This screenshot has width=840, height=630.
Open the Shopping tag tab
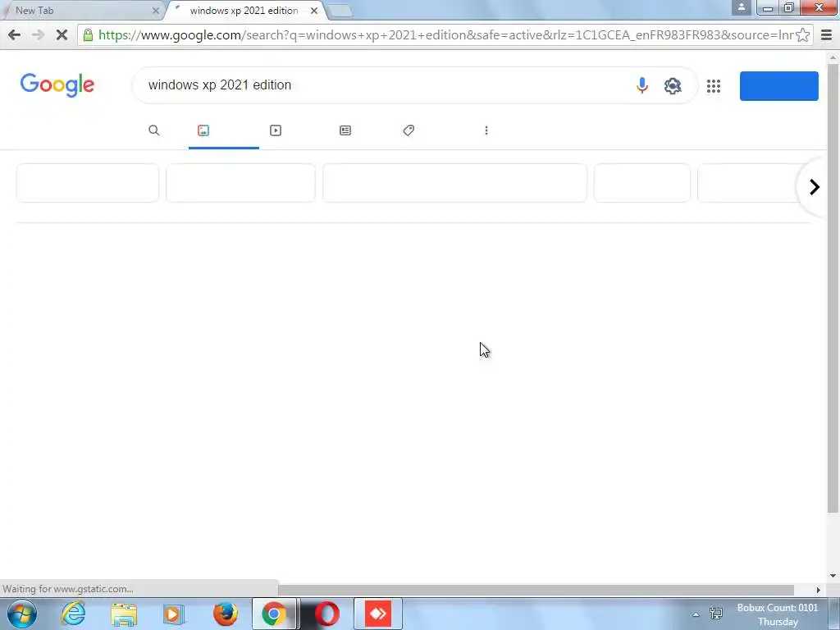[x=409, y=130]
